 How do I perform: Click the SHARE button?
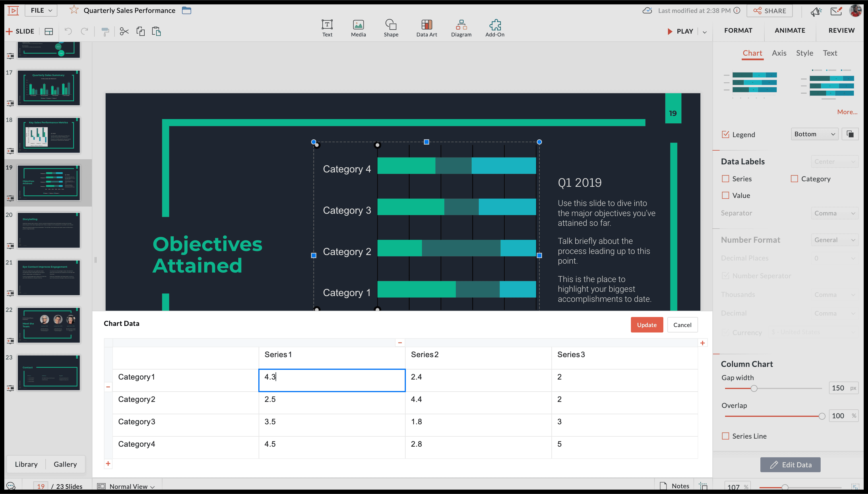pyautogui.click(x=769, y=11)
